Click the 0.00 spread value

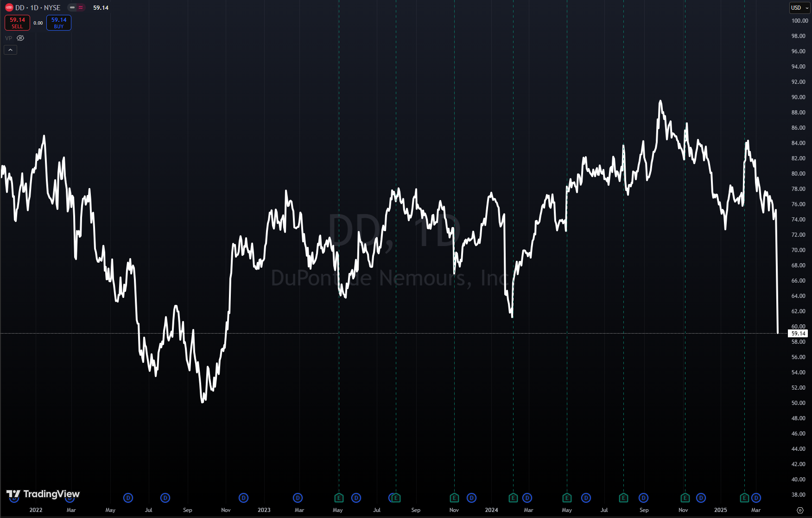click(38, 23)
